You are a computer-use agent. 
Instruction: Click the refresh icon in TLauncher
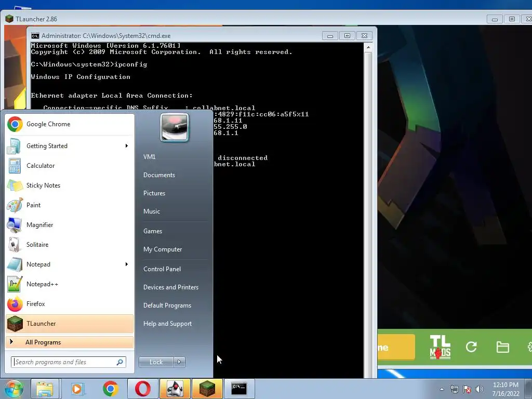[x=471, y=347]
